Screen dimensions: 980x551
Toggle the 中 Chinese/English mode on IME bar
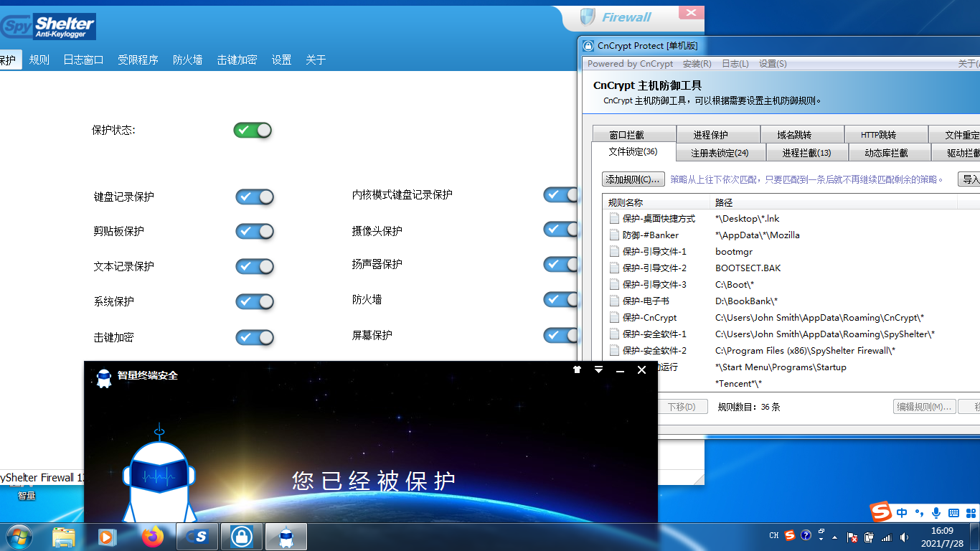click(x=902, y=513)
